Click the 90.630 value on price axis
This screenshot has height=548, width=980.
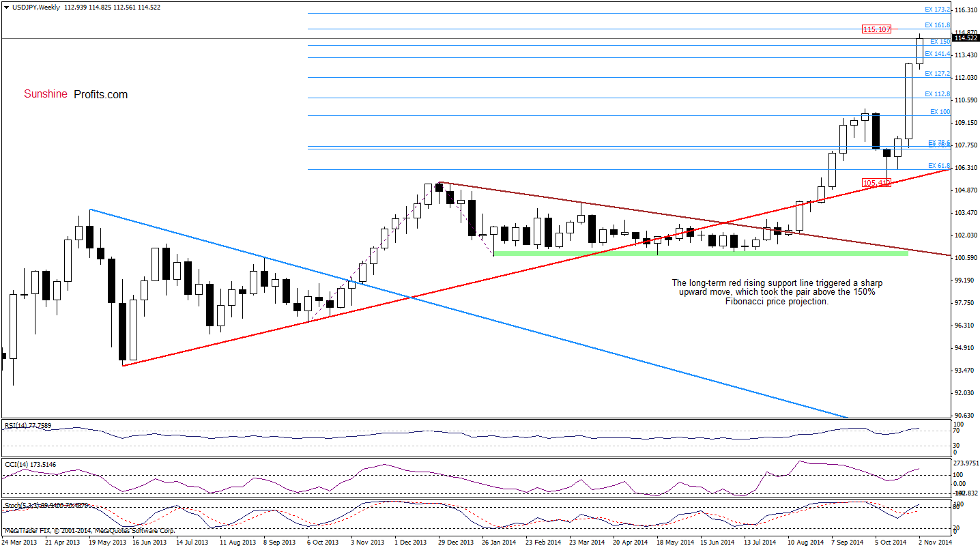[966, 416]
